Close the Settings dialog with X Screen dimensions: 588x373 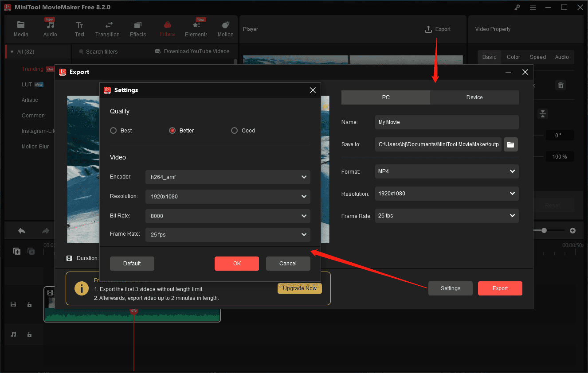point(313,90)
